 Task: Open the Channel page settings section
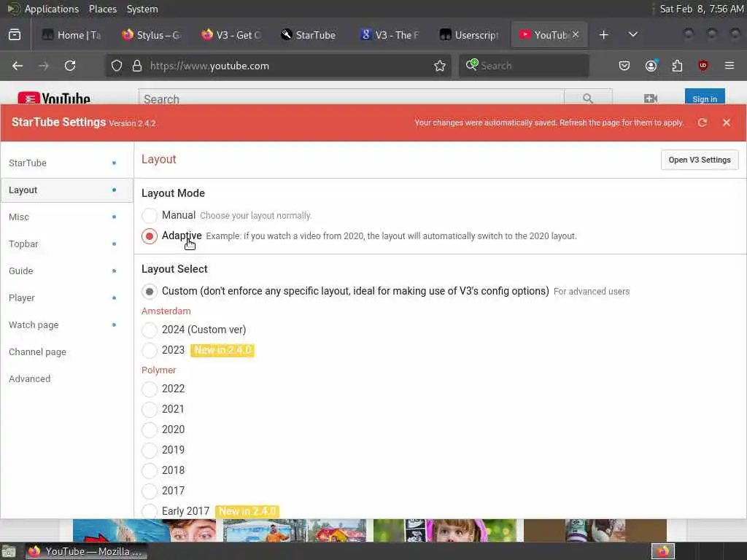(66, 352)
